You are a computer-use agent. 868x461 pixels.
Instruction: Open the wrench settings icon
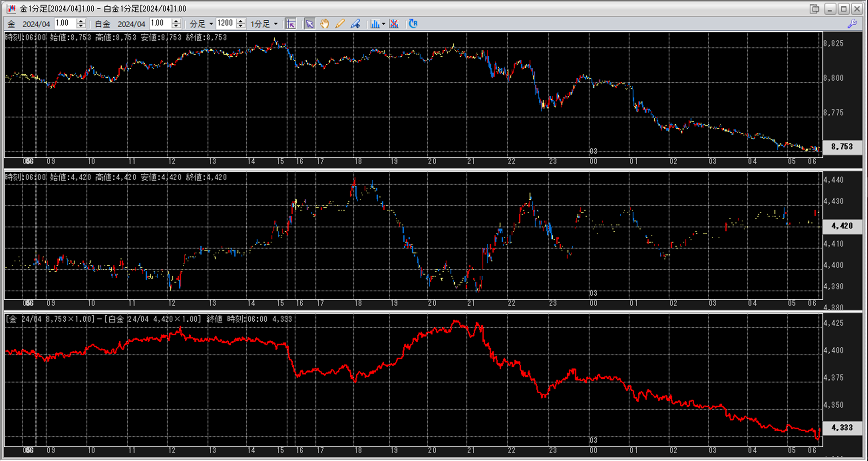852,24
